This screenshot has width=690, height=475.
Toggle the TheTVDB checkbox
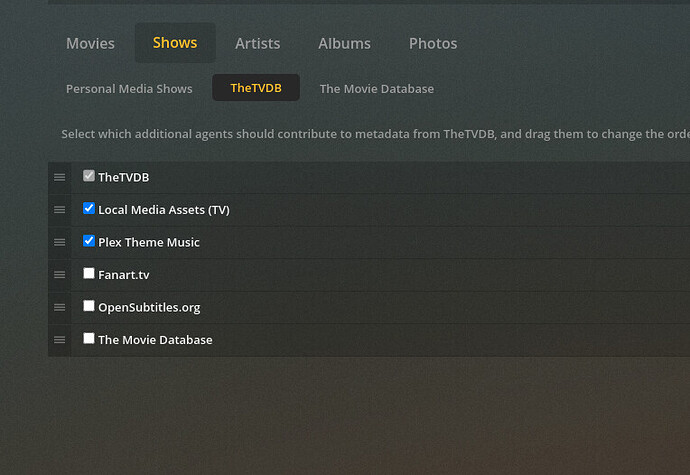(88, 176)
